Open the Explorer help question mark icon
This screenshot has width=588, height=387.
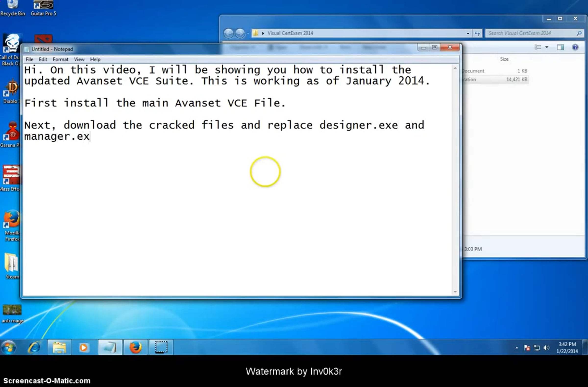(x=575, y=47)
